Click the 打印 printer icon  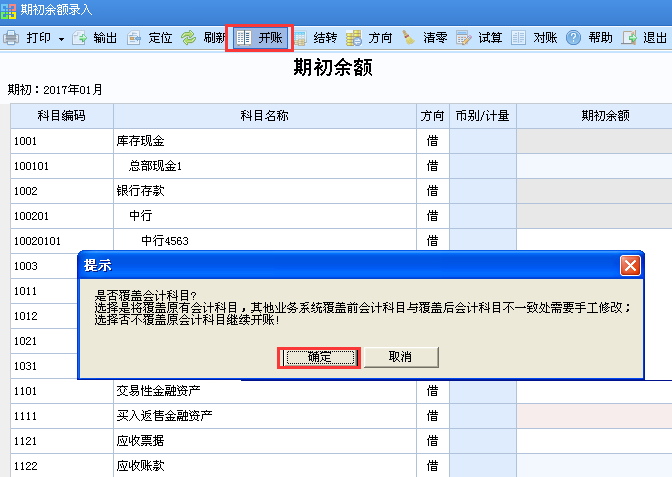point(11,38)
